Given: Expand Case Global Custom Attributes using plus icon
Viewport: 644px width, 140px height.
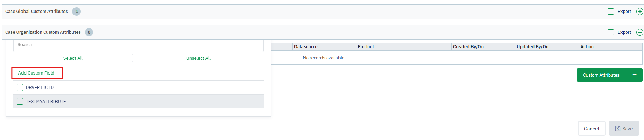Looking at the screenshot, I should tap(640, 12).
